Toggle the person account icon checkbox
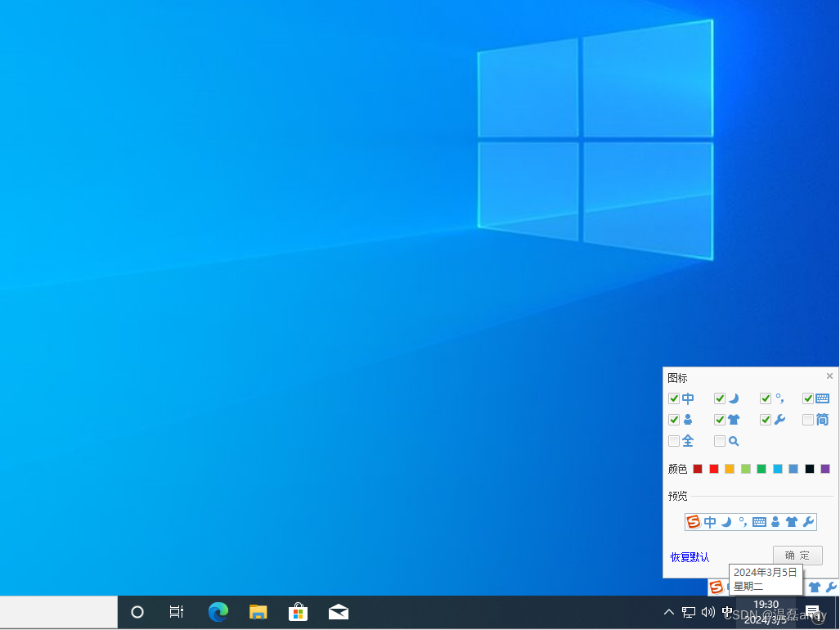Screen dimensions: 840x630 click(x=674, y=420)
